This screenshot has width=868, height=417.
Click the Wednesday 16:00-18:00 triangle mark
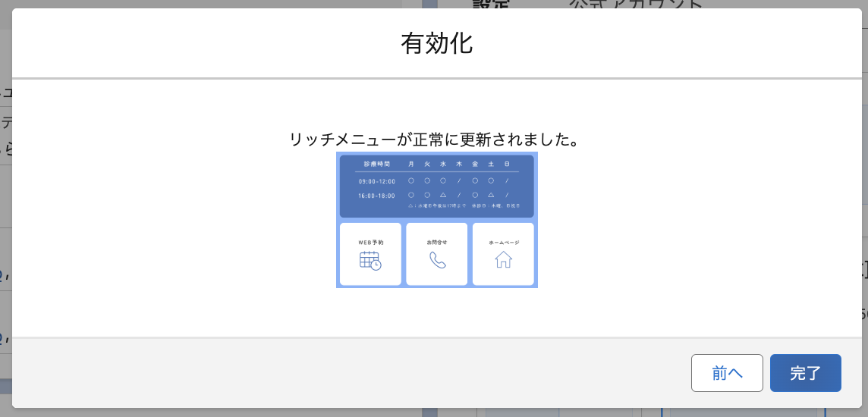[443, 196]
